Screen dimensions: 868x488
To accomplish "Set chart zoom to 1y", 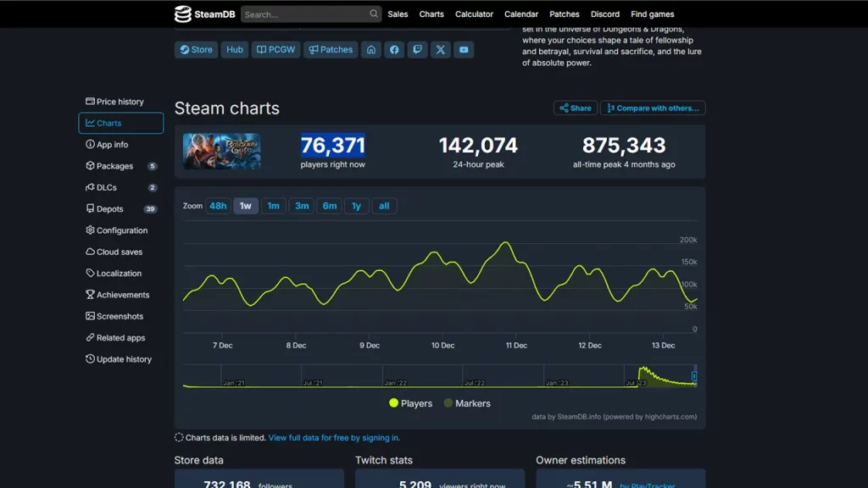I will click(x=357, y=206).
